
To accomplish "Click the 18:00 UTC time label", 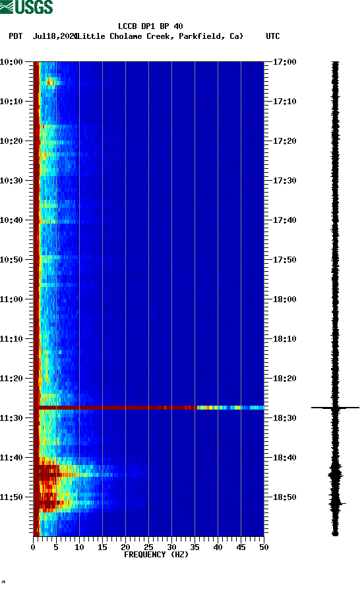I will 284,299.
